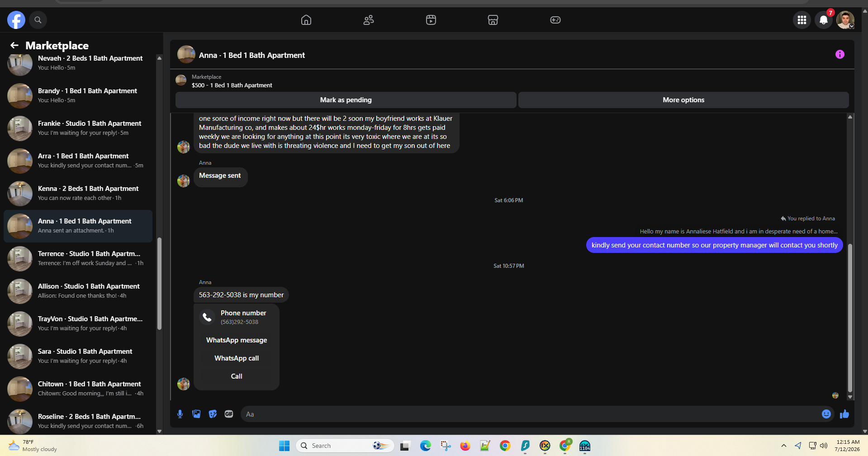Click the chat messages scrollbar thumb
868x456 pixels.
850,318
